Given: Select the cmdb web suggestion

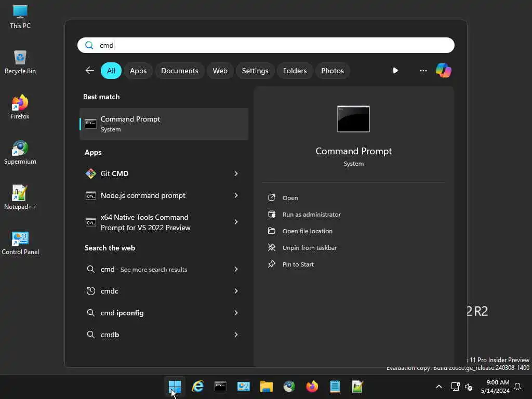Looking at the screenshot, I should (x=164, y=335).
